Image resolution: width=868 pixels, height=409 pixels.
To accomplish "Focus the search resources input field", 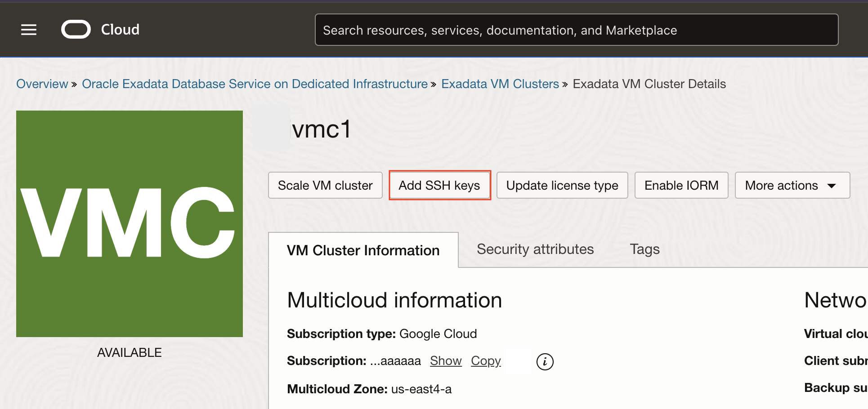I will [x=576, y=30].
